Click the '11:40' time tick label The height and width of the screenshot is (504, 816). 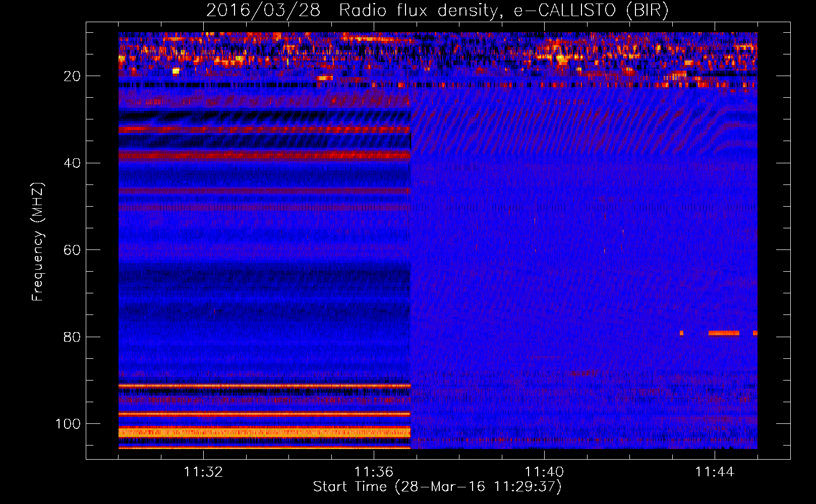pos(544,472)
